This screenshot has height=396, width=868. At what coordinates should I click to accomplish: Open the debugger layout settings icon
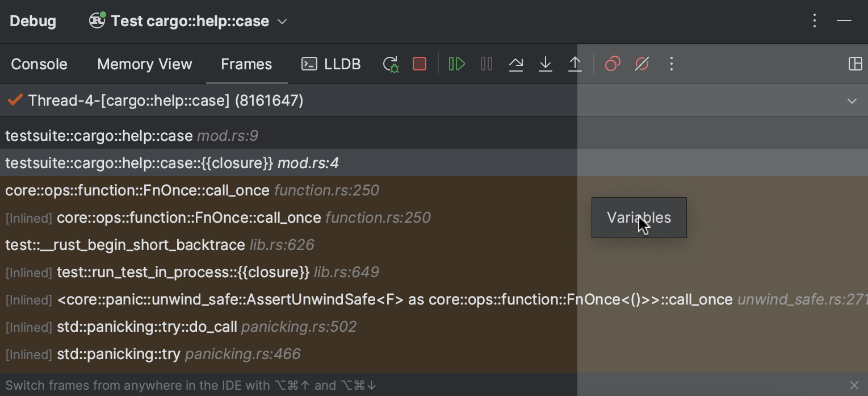[856, 64]
